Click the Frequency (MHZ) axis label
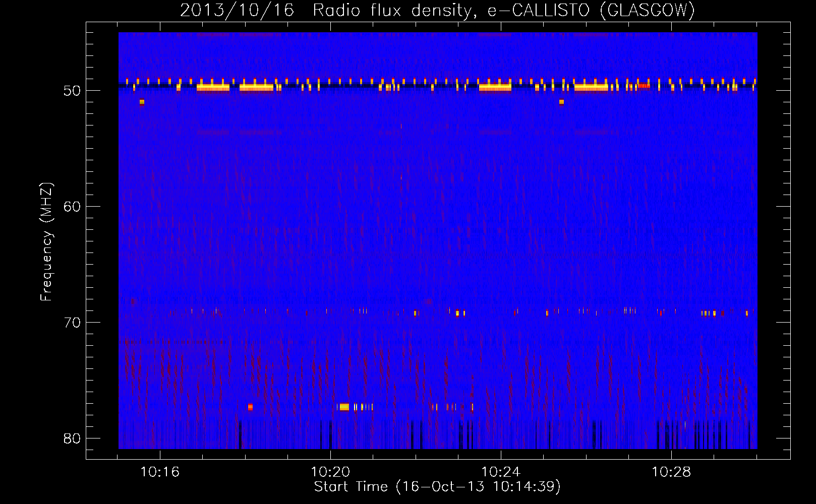 (x=46, y=242)
